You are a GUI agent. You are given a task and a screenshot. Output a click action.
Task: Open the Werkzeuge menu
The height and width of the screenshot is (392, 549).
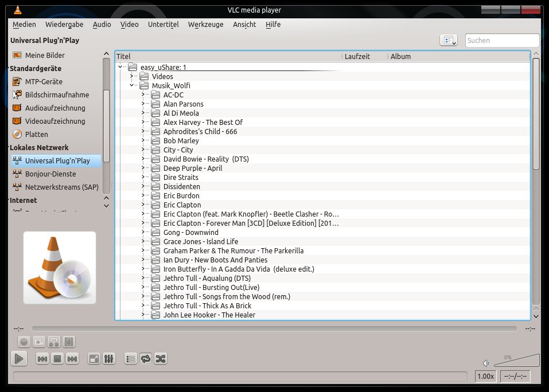point(205,25)
